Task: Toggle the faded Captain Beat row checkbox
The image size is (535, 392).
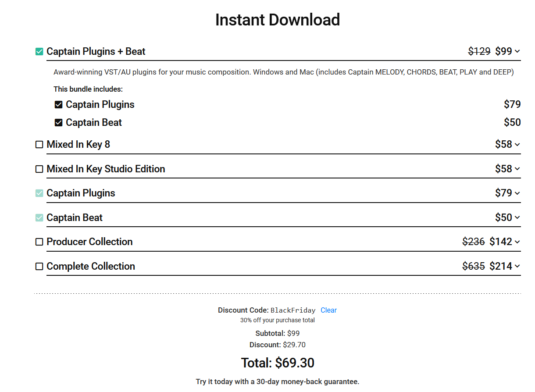Action: point(39,218)
